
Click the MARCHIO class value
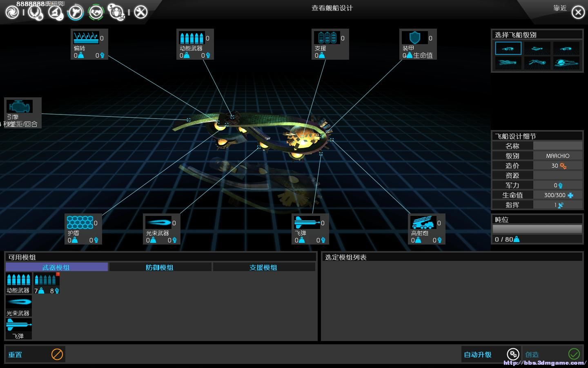[558, 156]
